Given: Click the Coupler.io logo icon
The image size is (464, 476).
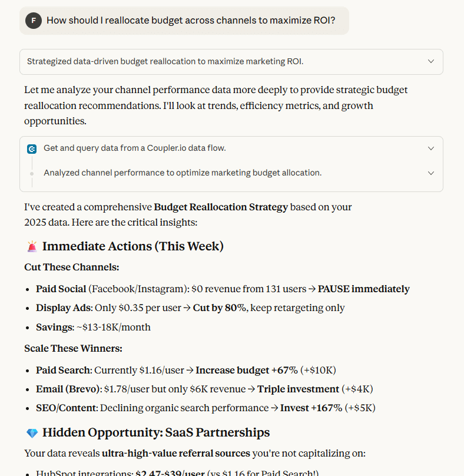Looking at the screenshot, I should (32, 149).
